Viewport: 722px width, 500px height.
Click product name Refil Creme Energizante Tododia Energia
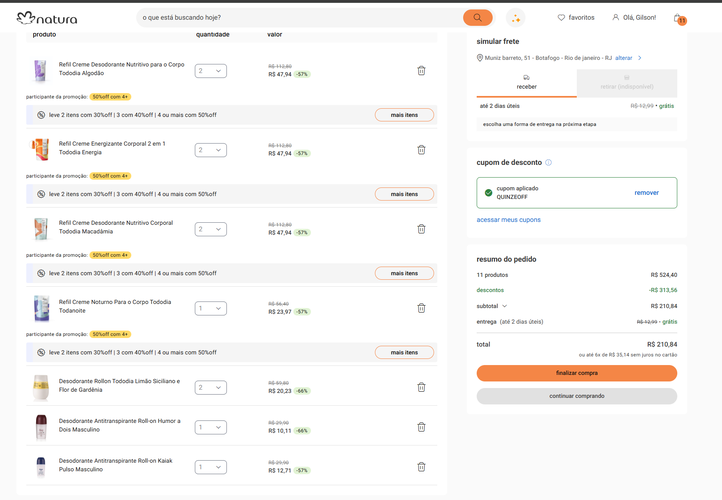[112, 148]
